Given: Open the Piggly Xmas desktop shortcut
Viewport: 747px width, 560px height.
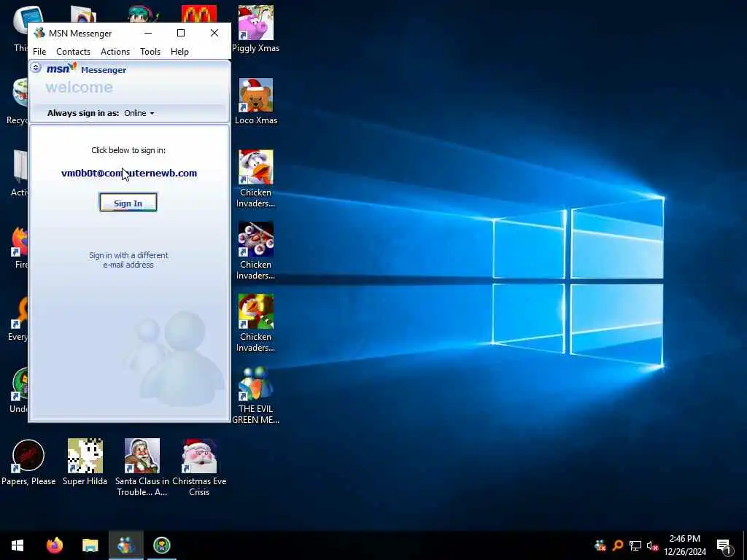Looking at the screenshot, I should tap(256, 28).
